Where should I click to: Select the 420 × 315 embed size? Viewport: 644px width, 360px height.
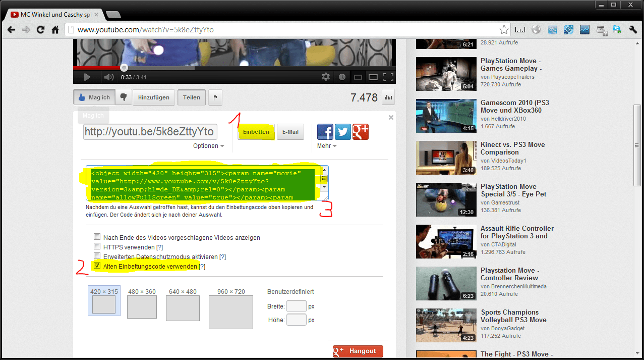point(104,302)
